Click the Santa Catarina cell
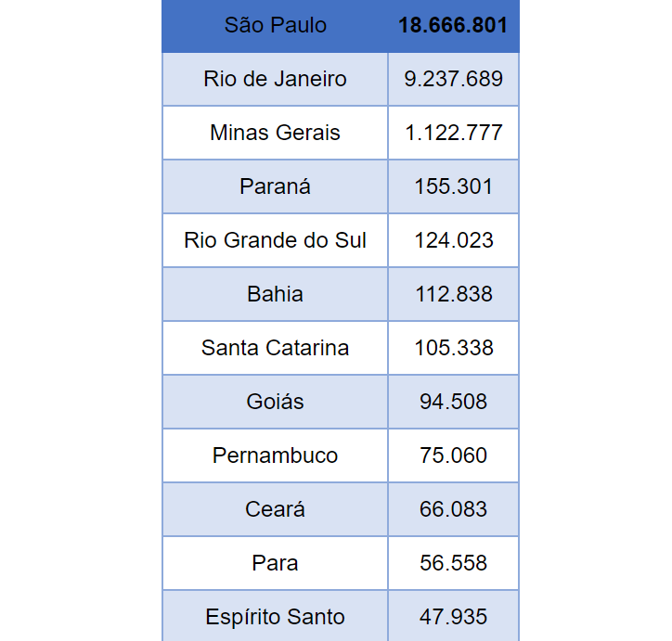The image size is (672, 641). pos(275,348)
